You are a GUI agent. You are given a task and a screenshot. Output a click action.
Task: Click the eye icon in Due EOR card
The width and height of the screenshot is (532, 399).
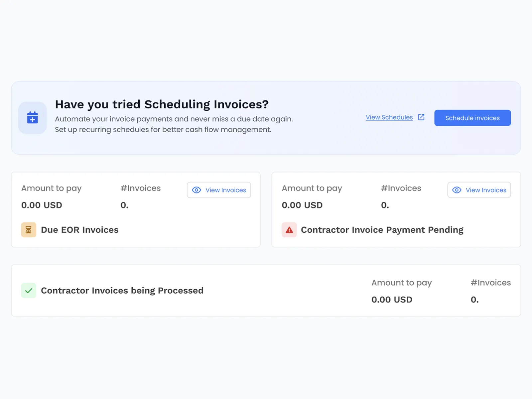click(x=197, y=190)
